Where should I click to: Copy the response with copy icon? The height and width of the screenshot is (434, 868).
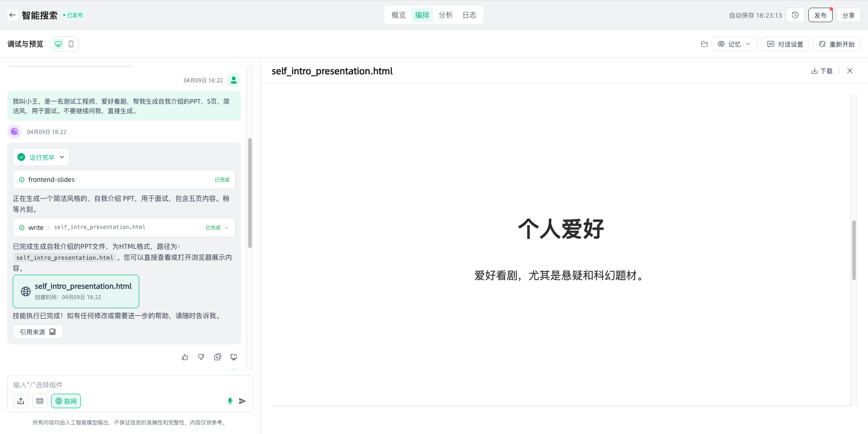click(x=217, y=357)
